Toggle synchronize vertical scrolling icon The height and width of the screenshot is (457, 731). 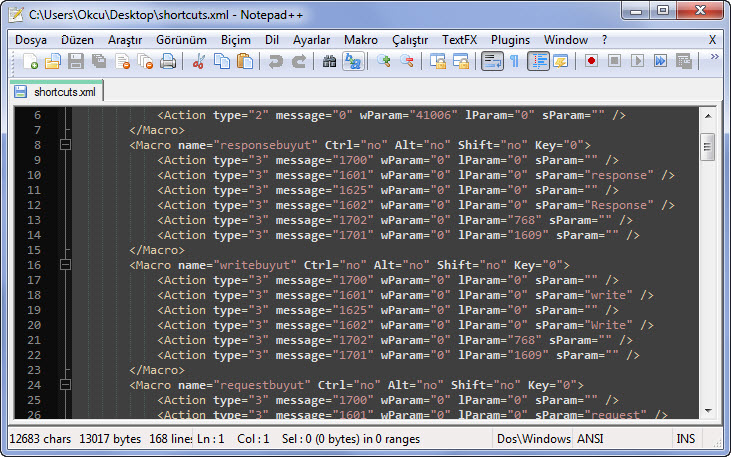pos(438,61)
